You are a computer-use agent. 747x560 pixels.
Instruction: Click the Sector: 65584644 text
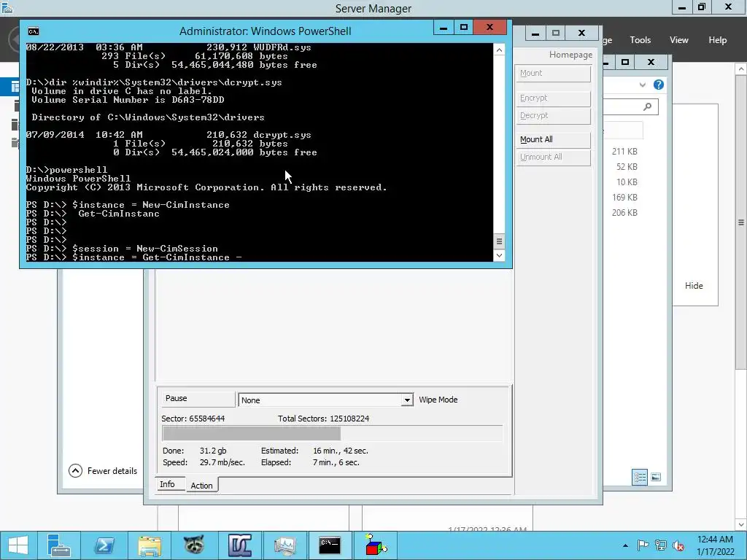(x=193, y=419)
